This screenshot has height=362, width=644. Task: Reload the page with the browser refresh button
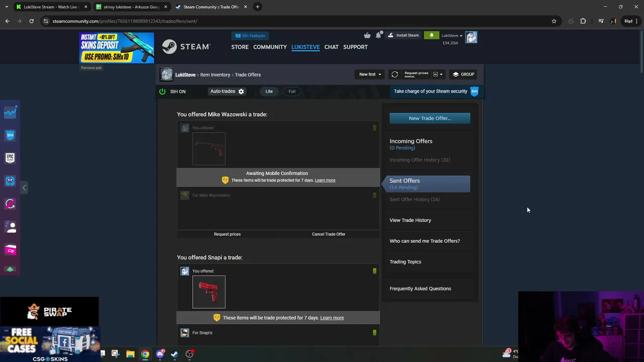click(x=31, y=21)
